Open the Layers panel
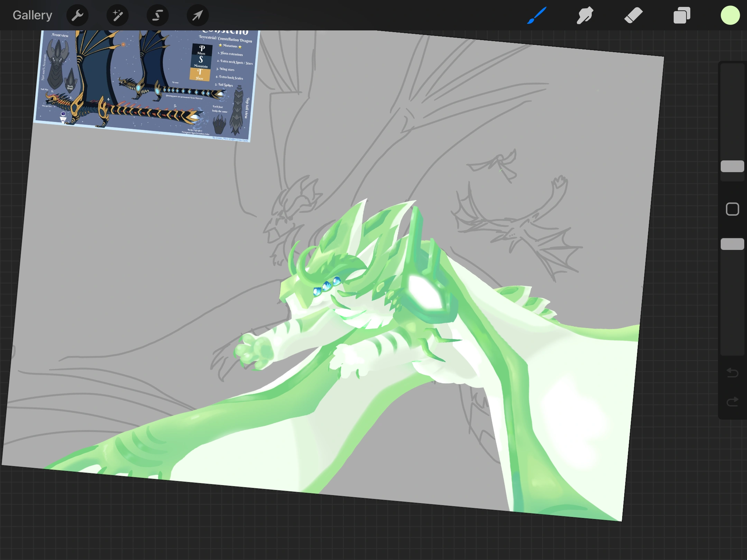Screen dimensions: 747x560 682,15
